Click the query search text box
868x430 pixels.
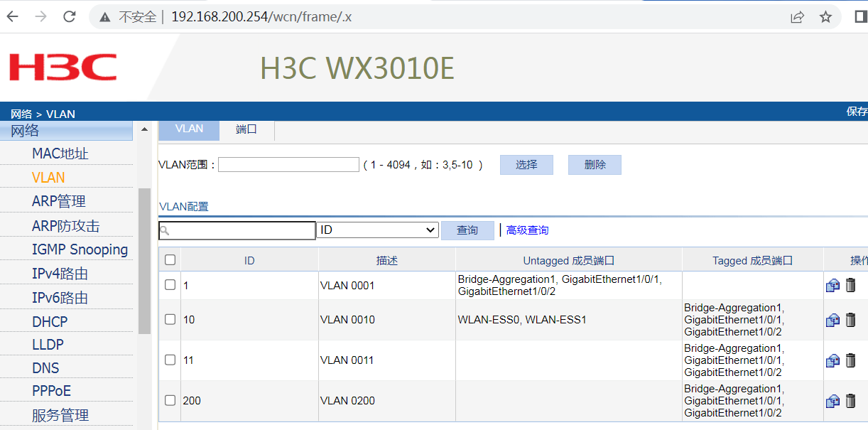click(x=237, y=230)
